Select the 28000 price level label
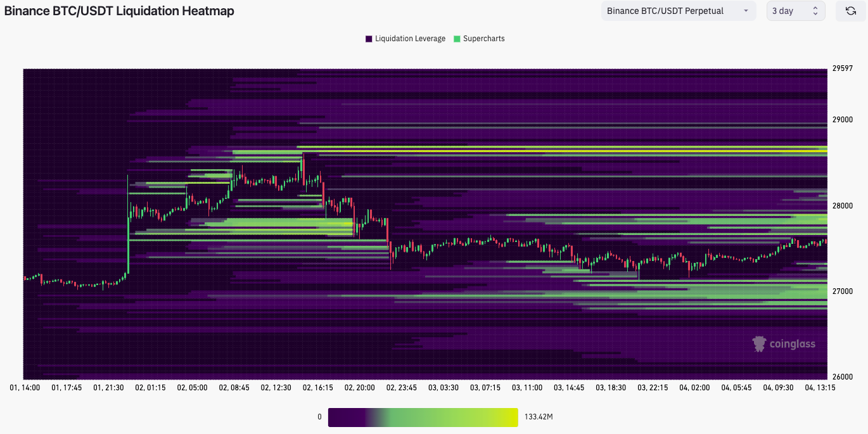The width and height of the screenshot is (868, 434). 842,206
